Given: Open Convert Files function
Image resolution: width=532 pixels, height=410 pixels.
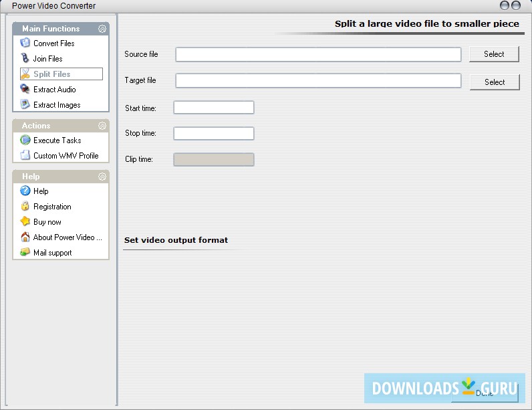Looking at the screenshot, I should click(54, 43).
